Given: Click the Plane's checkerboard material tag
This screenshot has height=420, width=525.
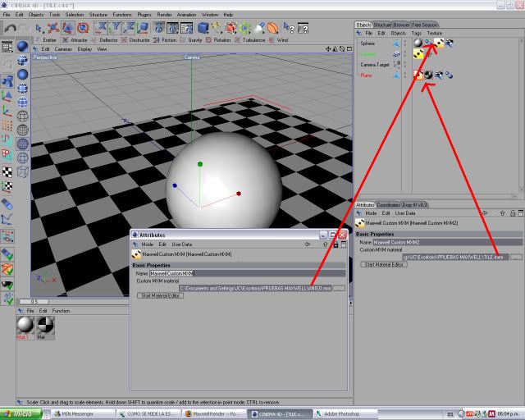Looking at the screenshot, I should 428,75.
